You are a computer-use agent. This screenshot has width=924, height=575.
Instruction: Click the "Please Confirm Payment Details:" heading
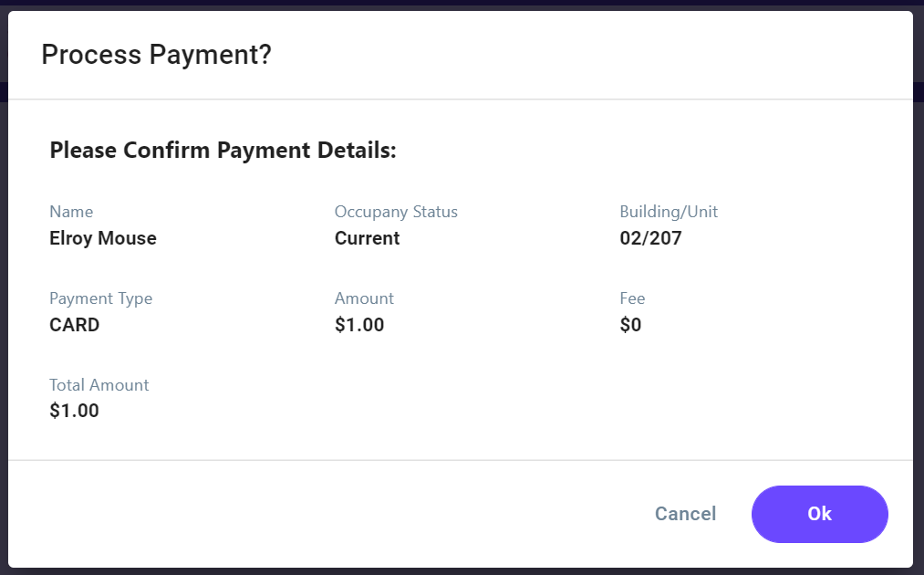[223, 151]
